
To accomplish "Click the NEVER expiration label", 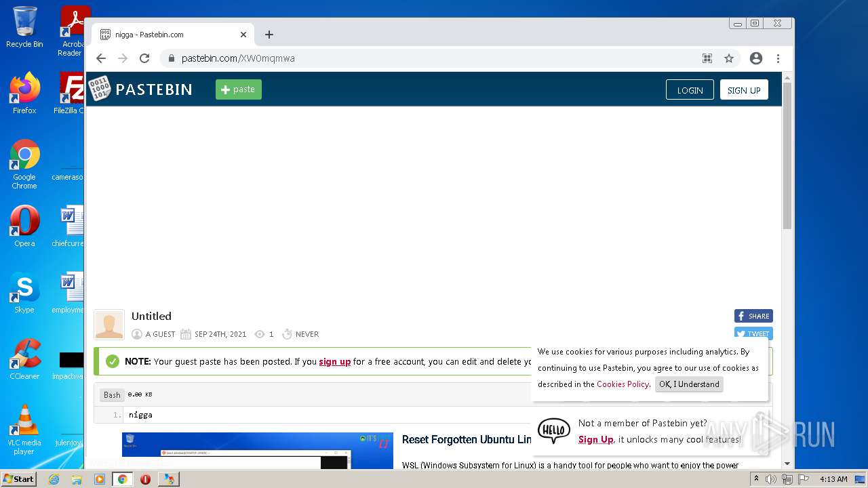I will point(307,334).
